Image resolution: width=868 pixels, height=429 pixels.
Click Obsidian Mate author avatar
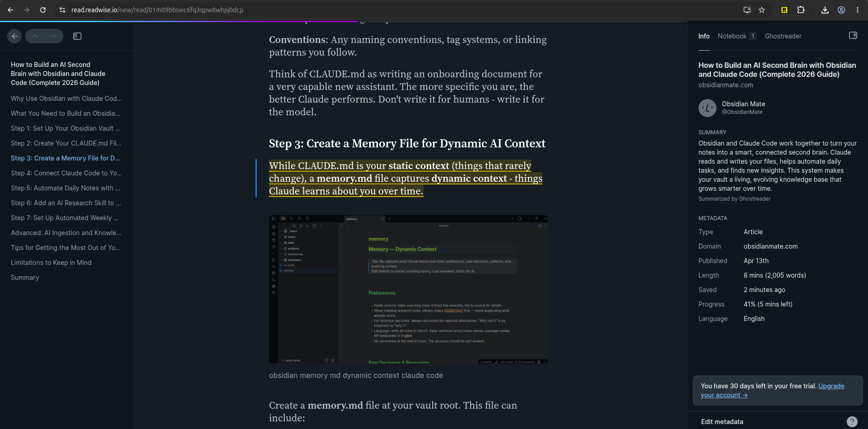[708, 108]
